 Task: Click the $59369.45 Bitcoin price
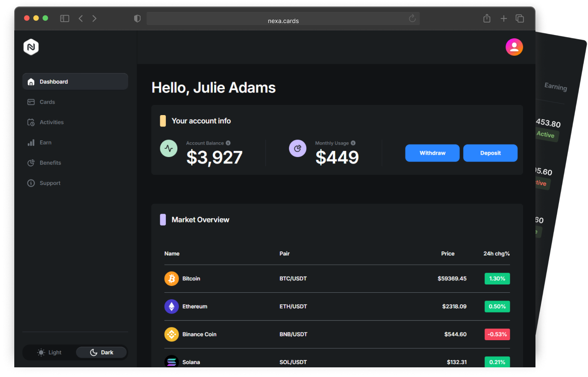coord(452,278)
